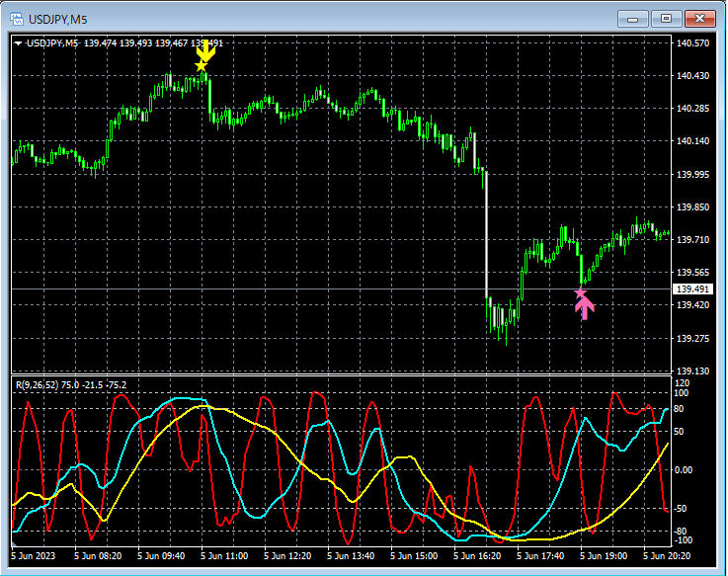Click the USDJPY,M5 window title text
The image size is (728, 576).
[58, 20]
